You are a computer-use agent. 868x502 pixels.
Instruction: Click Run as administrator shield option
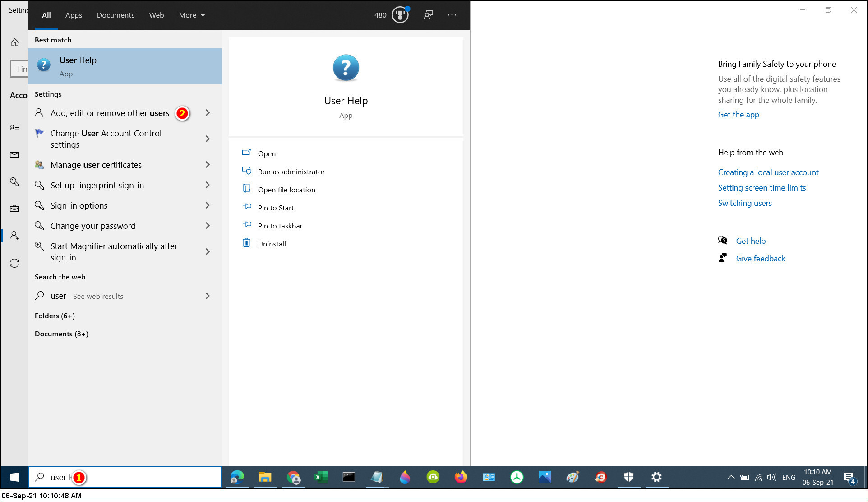291,172
